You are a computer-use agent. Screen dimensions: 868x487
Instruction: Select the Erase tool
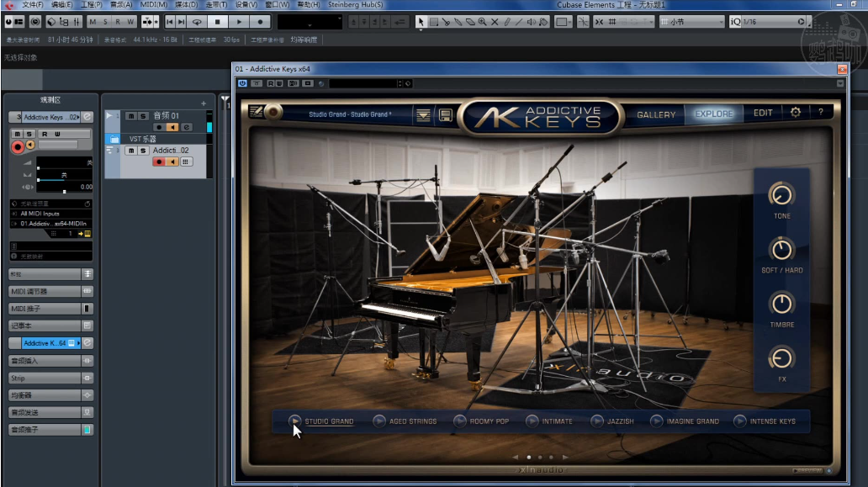tap(470, 22)
